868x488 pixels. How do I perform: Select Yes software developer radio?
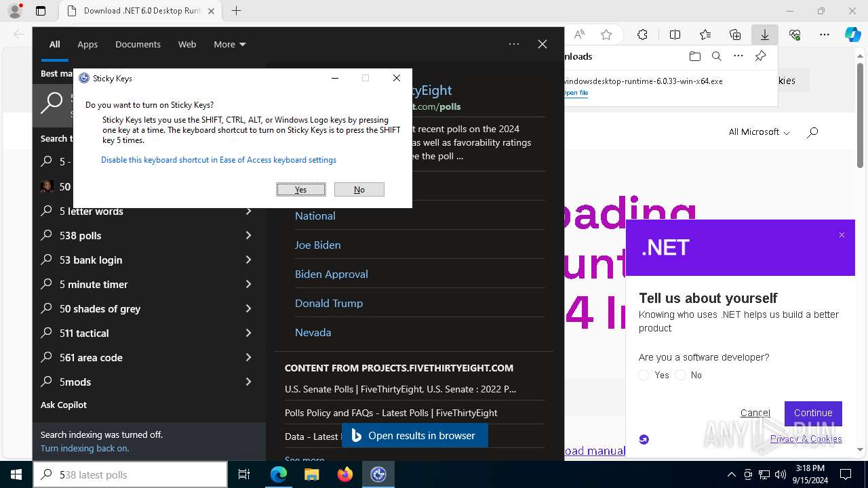(x=644, y=375)
